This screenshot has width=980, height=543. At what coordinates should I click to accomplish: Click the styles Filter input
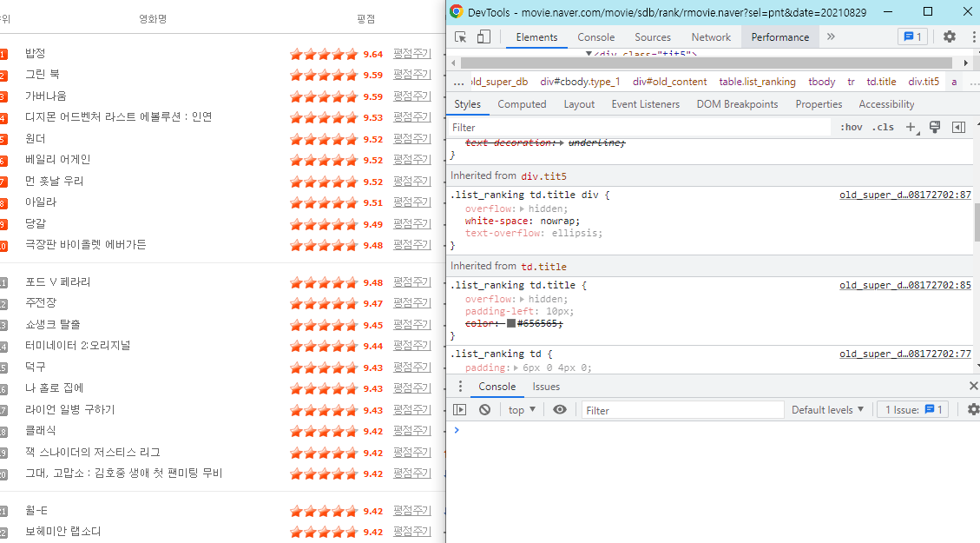[x=641, y=128]
